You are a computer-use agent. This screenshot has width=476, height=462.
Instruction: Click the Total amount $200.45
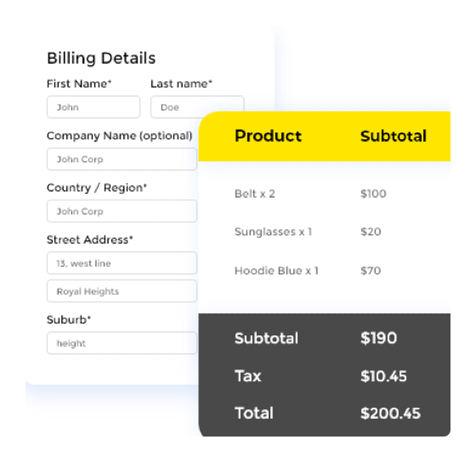point(390,413)
